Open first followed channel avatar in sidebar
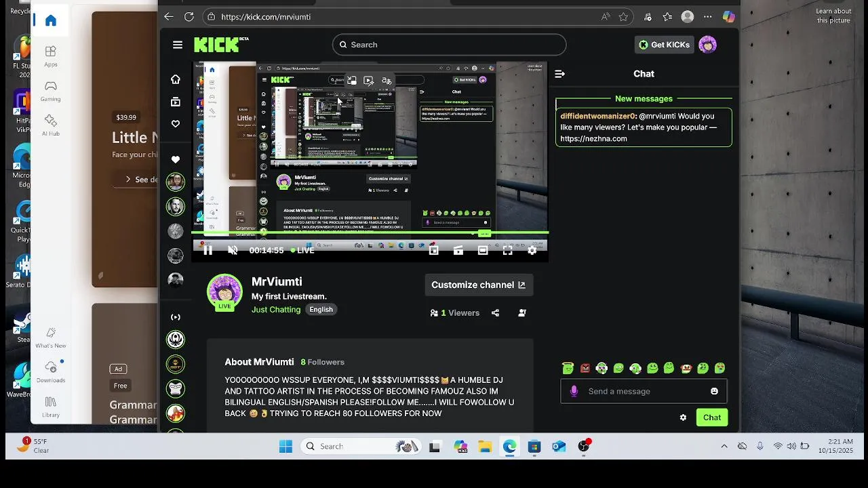This screenshot has width=868, height=488. [176, 182]
